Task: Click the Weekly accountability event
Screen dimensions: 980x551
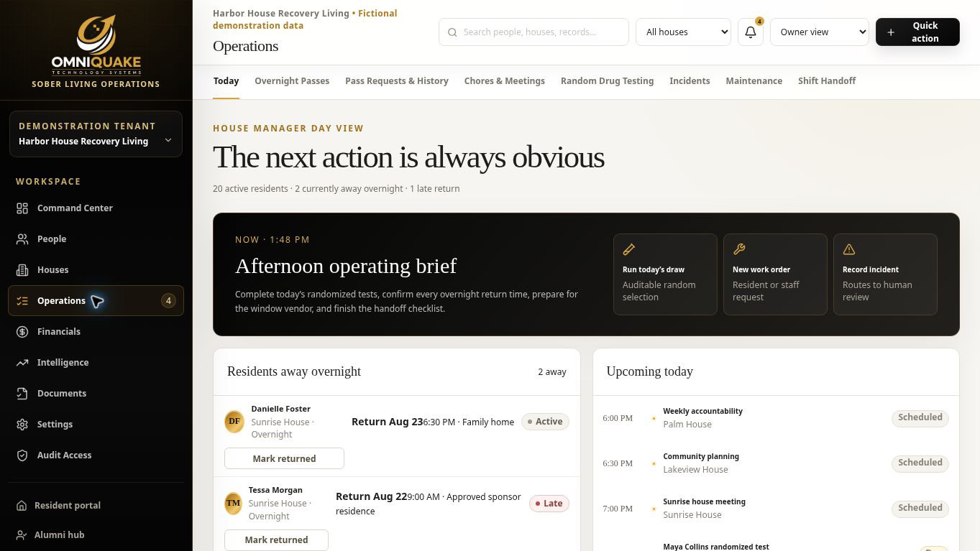Action: click(x=775, y=418)
